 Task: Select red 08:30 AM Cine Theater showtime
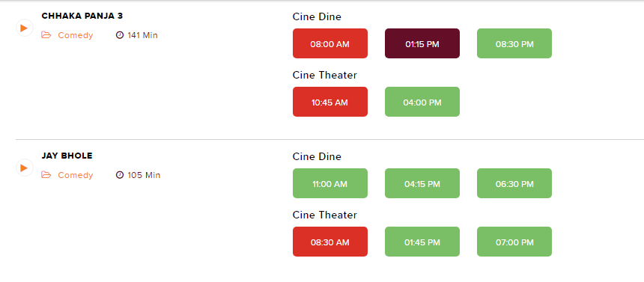330,242
